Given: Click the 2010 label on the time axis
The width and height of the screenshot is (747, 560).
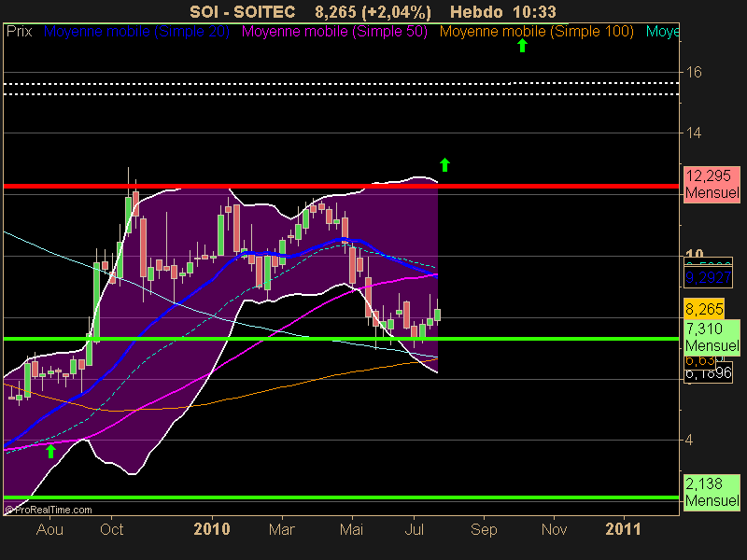Looking at the screenshot, I should pos(212,529).
